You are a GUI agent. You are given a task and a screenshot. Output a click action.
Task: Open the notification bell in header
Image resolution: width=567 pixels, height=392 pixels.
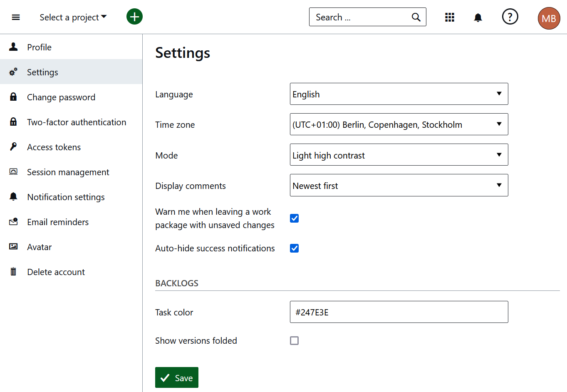click(478, 17)
